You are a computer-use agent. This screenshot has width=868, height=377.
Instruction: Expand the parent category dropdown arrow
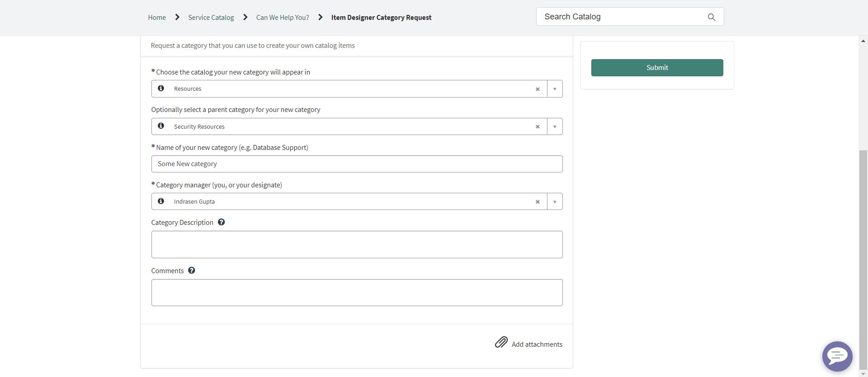[555, 126]
